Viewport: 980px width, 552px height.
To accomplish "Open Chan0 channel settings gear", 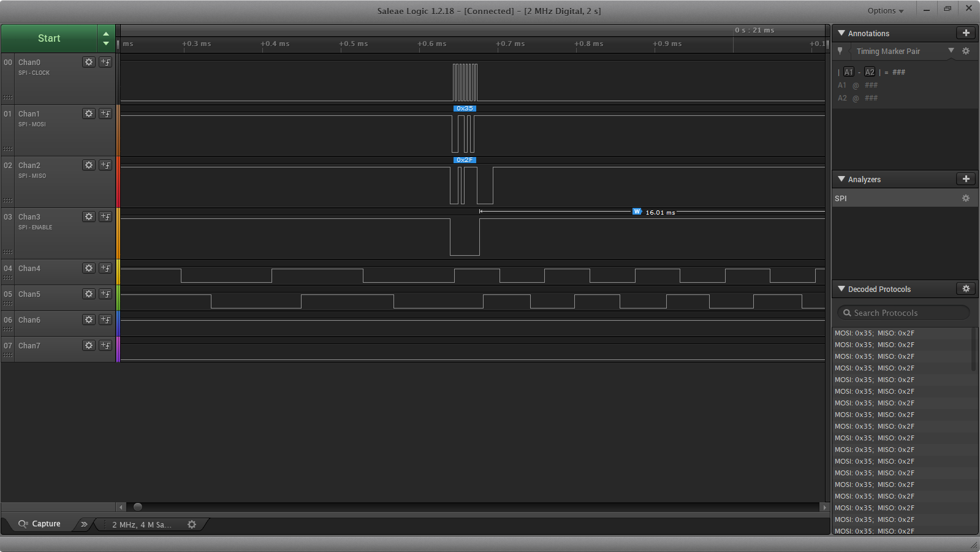I will tap(89, 62).
